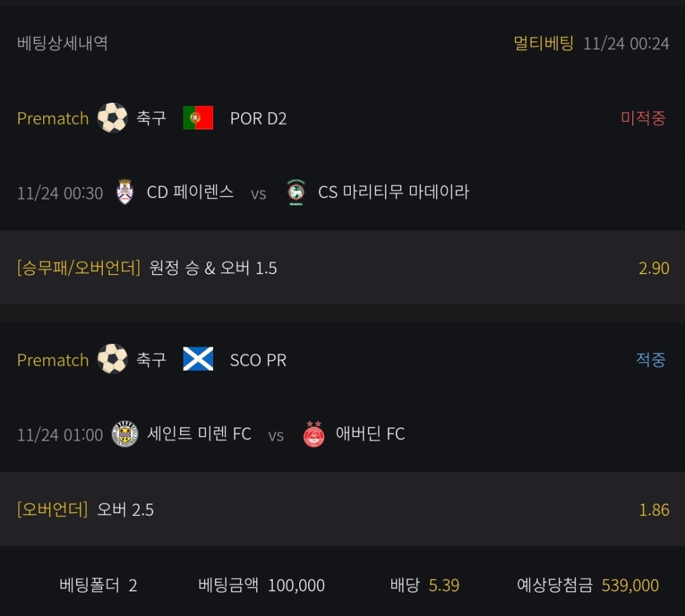685x616 pixels.
Task: Click the 1.86 odds value
Action: [653, 510]
